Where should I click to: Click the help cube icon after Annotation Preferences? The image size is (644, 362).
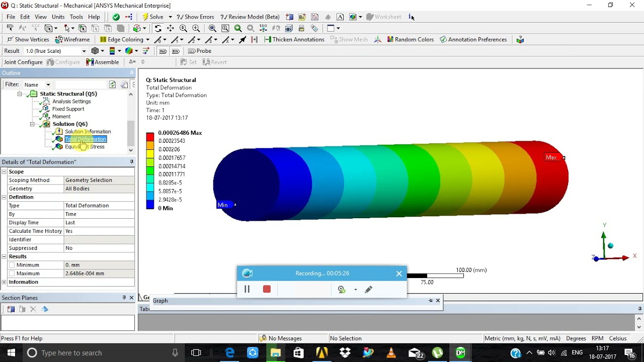pos(520,39)
